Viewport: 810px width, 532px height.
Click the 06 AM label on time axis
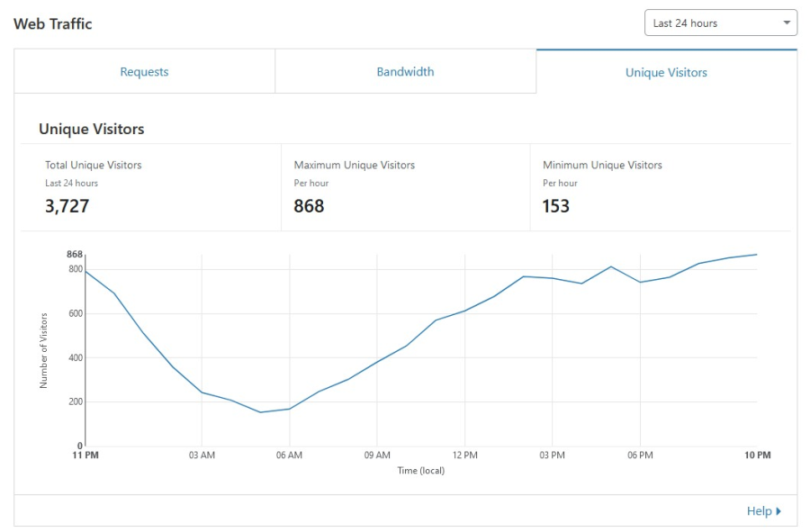pyautogui.click(x=289, y=455)
